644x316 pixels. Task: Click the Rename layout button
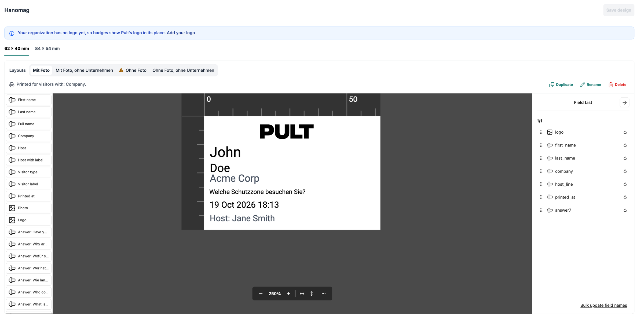[x=591, y=84]
